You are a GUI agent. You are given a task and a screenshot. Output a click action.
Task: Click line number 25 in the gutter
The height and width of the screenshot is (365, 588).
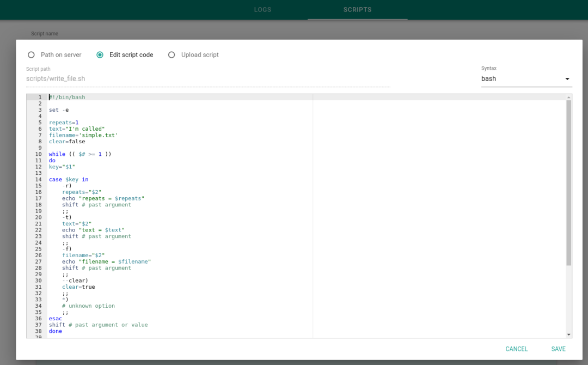(39, 249)
